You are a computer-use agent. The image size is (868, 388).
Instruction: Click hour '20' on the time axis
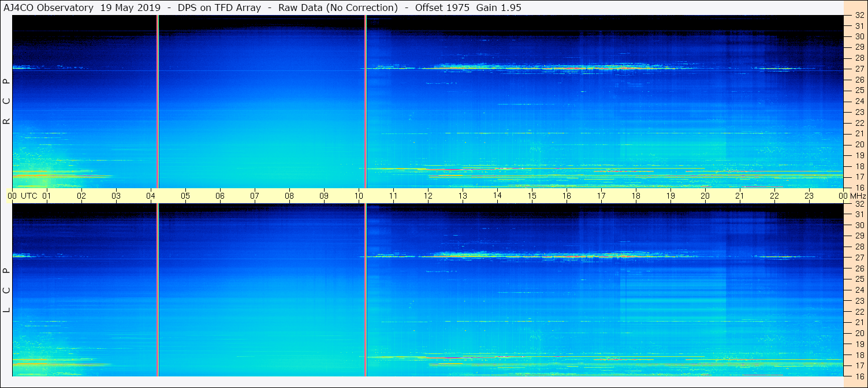(x=705, y=196)
